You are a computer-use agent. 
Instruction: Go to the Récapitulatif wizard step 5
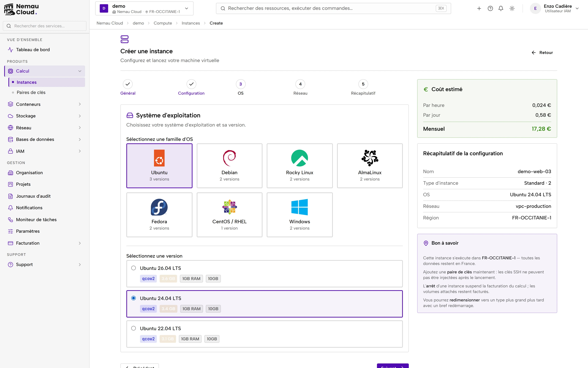[363, 87]
